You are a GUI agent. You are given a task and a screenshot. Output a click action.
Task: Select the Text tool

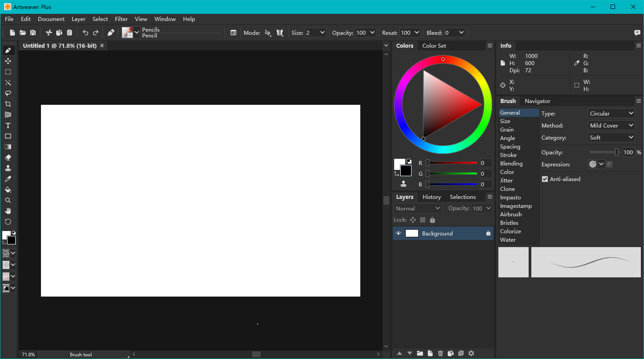pyautogui.click(x=8, y=125)
